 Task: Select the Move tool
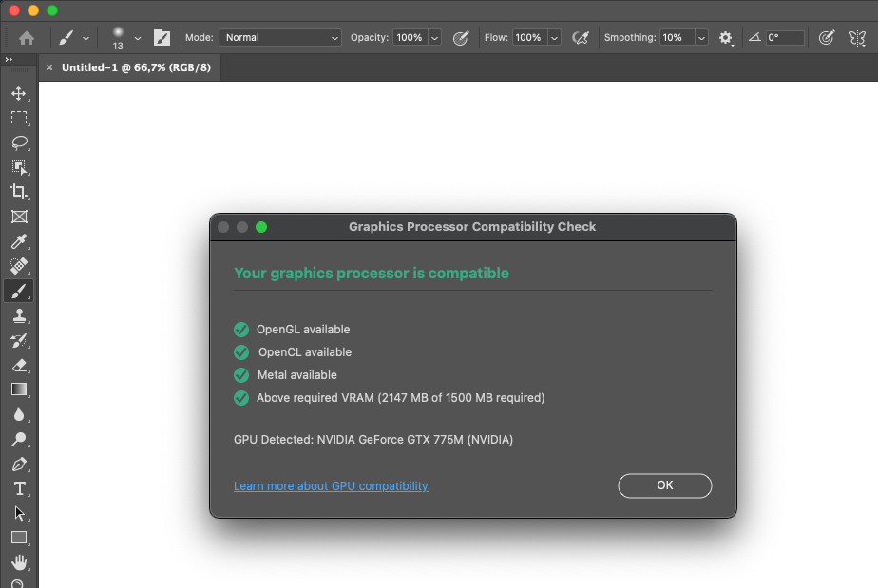pos(19,93)
